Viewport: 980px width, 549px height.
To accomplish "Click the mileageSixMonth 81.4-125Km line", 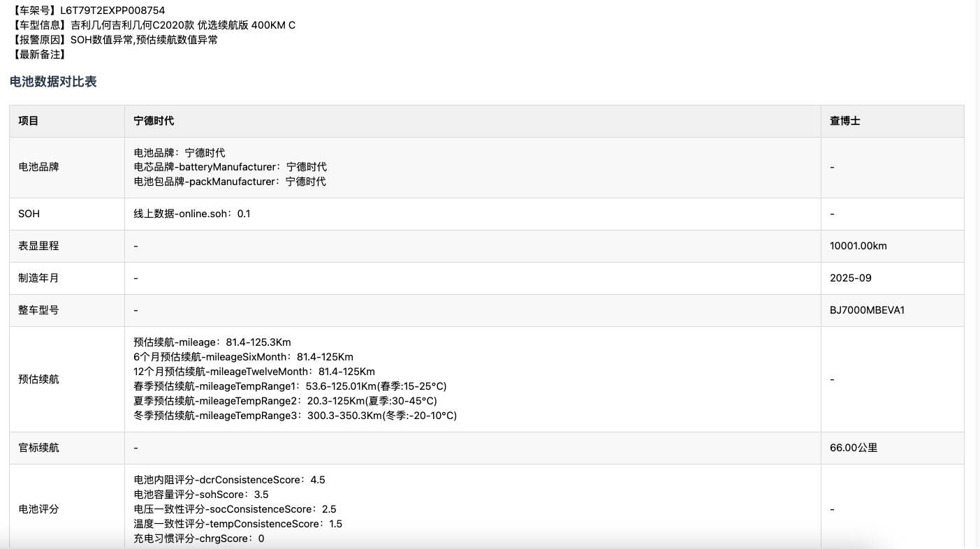I will 243,358.
